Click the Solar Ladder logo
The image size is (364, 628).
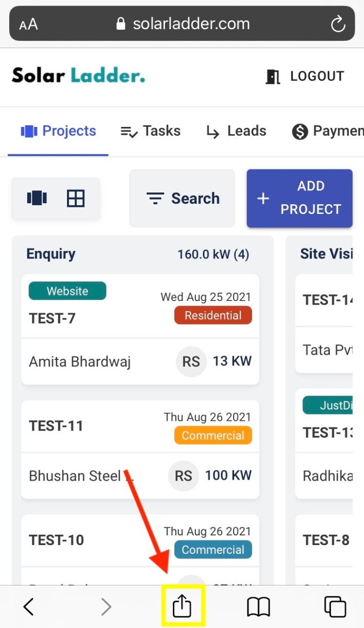click(x=78, y=76)
